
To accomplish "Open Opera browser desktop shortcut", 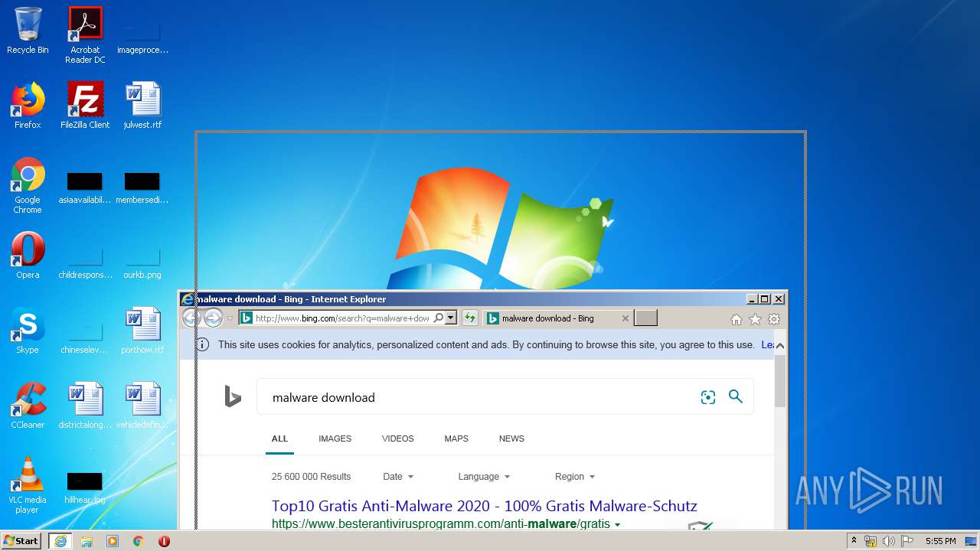I will (28, 256).
